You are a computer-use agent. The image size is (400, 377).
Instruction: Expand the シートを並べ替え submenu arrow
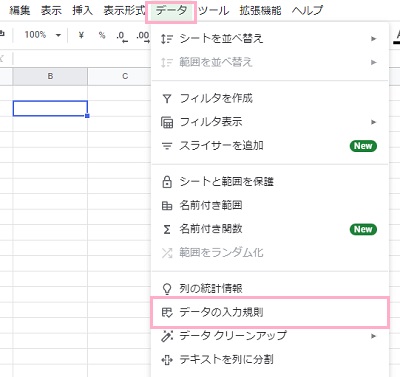[373, 39]
